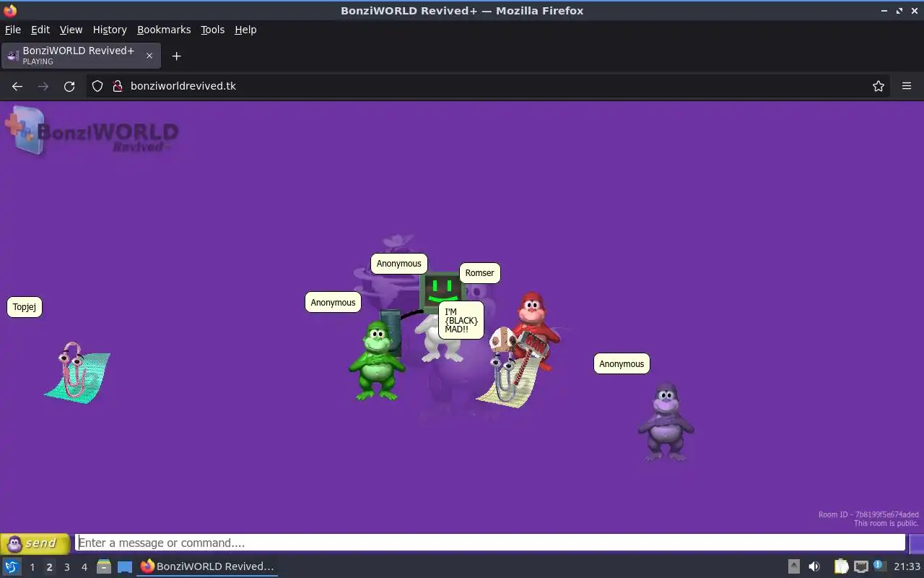Click the Anonymous tag above the robot face

point(399,264)
